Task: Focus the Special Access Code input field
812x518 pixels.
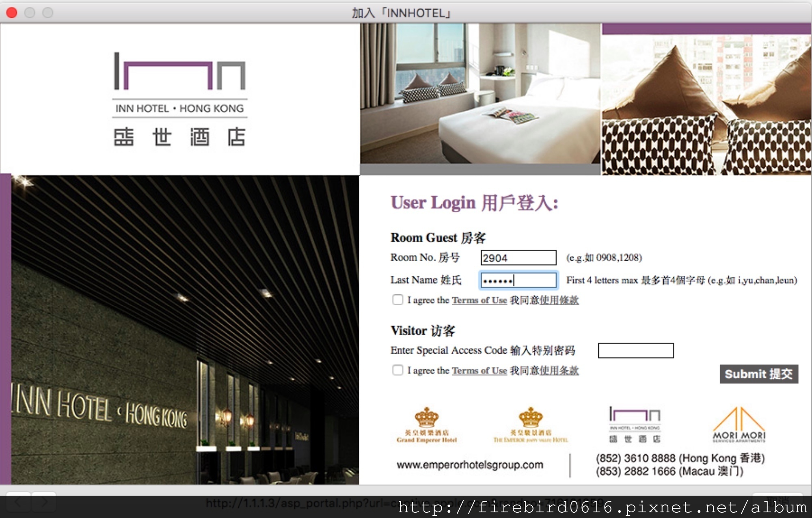Action: (636, 350)
